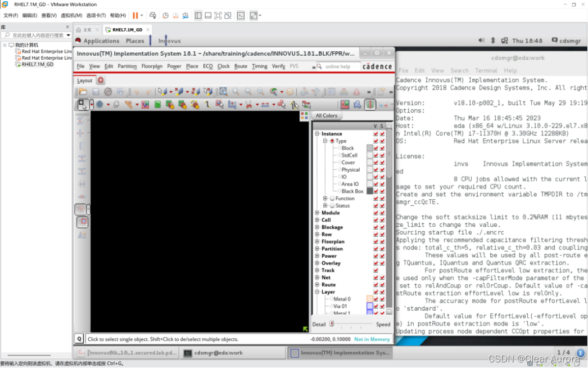Image resolution: width=588 pixels, height=368 pixels.
Task: Click the VMware snapshot clock icon
Action: (165, 15)
